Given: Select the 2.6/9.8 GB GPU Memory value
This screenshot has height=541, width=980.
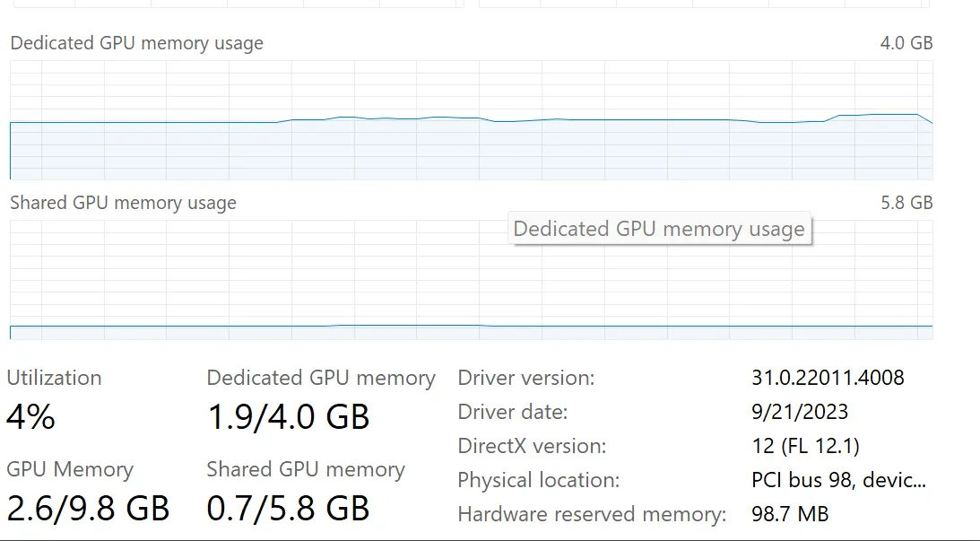Looking at the screenshot, I should (88, 509).
